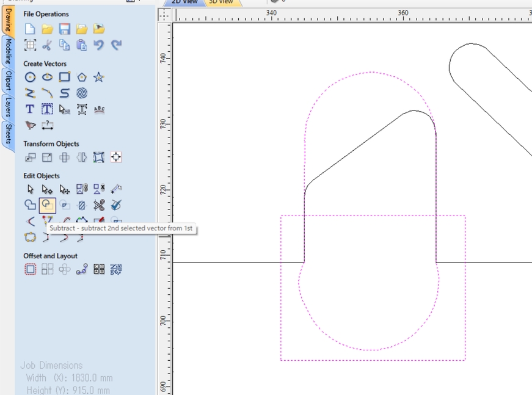Viewport: 532px width, 395px height.
Task: Open the join open vectors tool
Action: pos(30,237)
